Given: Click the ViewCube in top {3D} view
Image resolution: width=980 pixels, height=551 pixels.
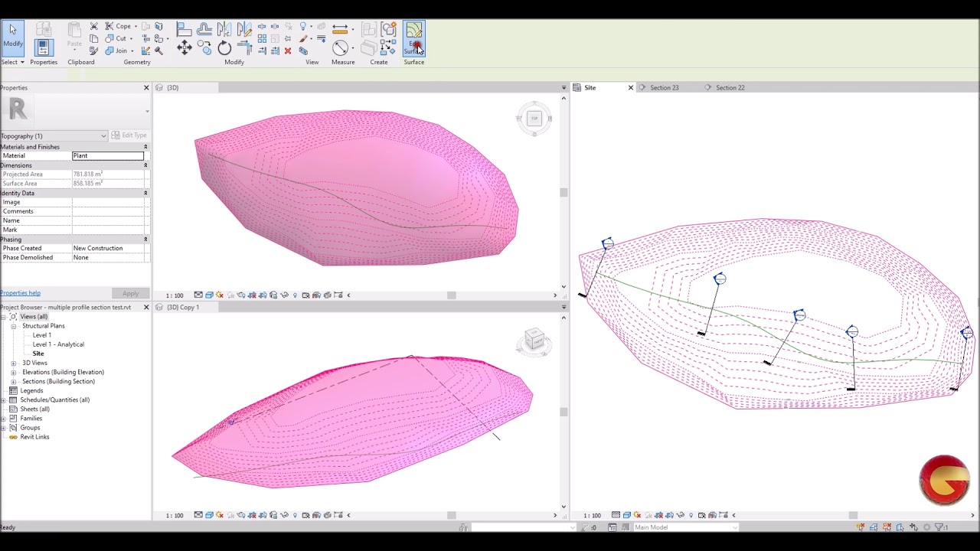Looking at the screenshot, I should click(534, 119).
